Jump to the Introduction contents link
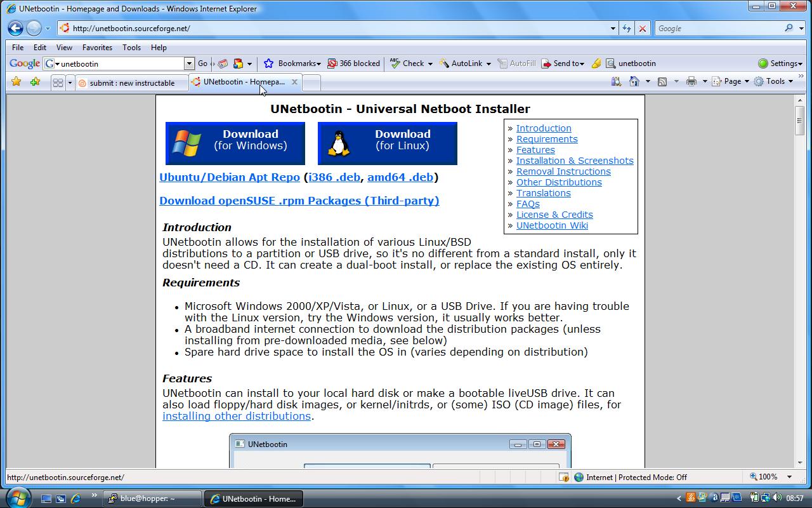The width and height of the screenshot is (812, 508). click(x=544, y=128)
